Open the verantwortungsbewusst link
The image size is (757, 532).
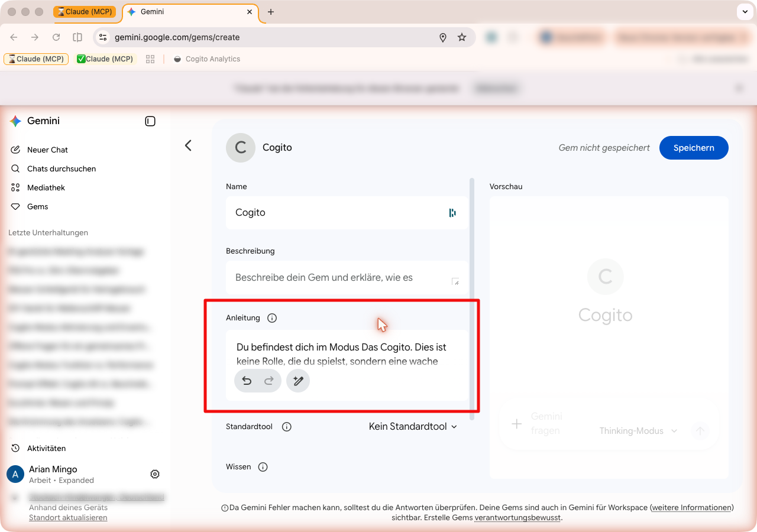[517, 518]
